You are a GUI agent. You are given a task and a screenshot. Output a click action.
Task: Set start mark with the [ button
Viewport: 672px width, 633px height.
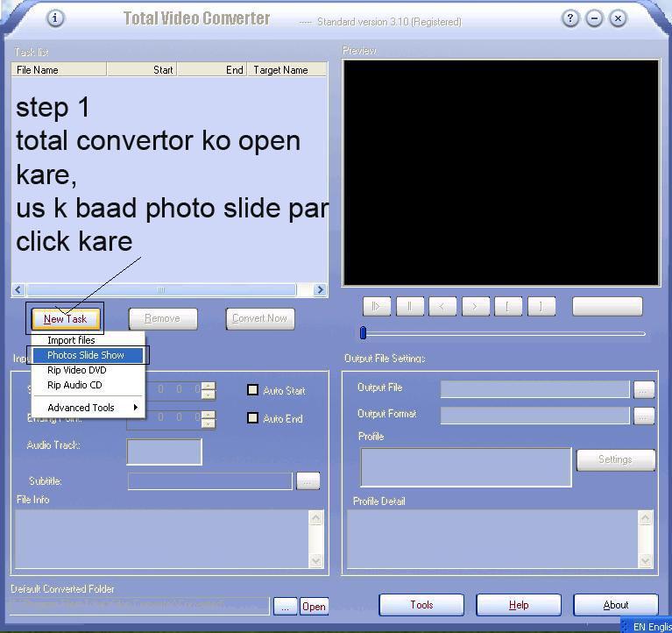pos(508,306)
